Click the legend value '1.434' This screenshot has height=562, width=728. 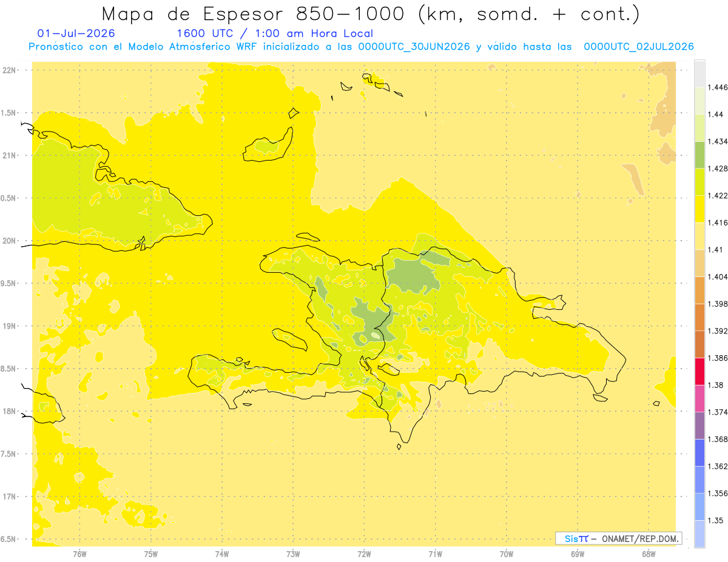[x=718, y=141]
